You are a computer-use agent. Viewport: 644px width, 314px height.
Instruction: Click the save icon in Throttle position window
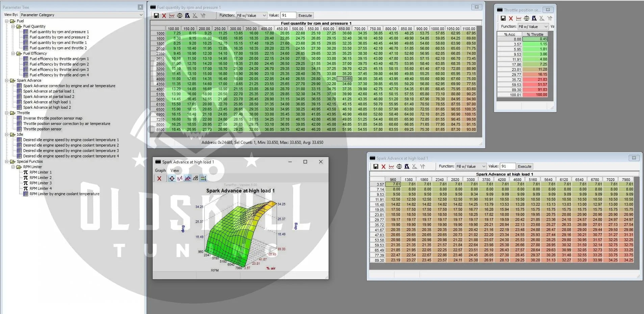tap(503, 19)
